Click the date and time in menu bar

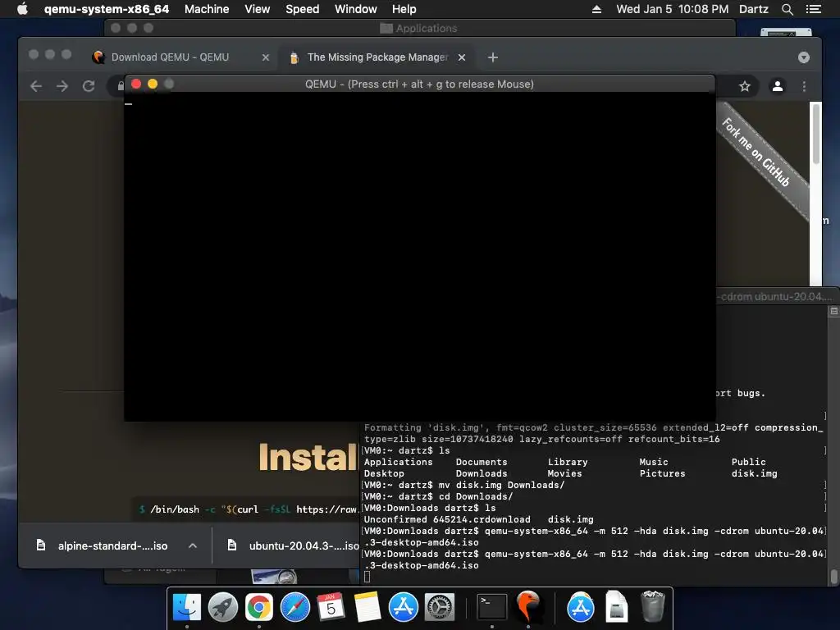click(672, 9)
